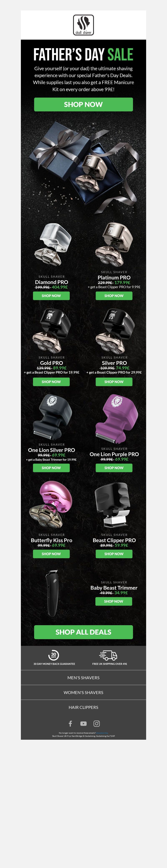This screenshot has width=167, height=868.
Task: Open HAIR CLIPPERS menu link
Action: (x=83, y=707)
